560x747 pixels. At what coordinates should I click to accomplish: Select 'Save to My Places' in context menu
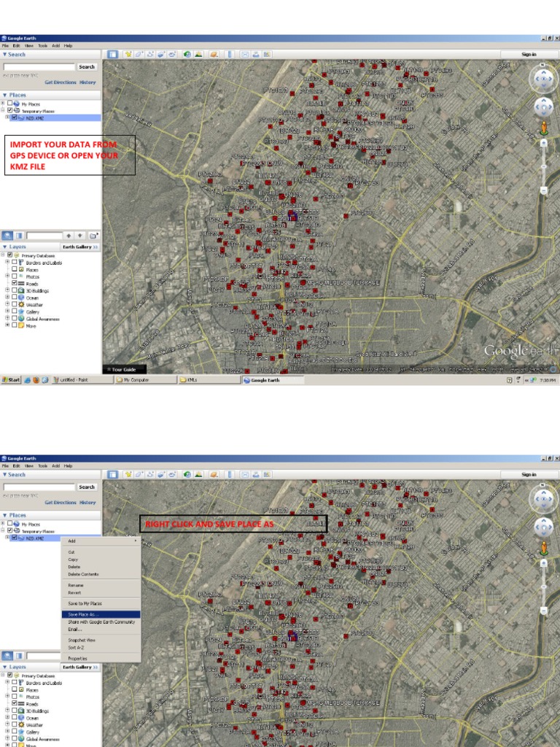85,603
